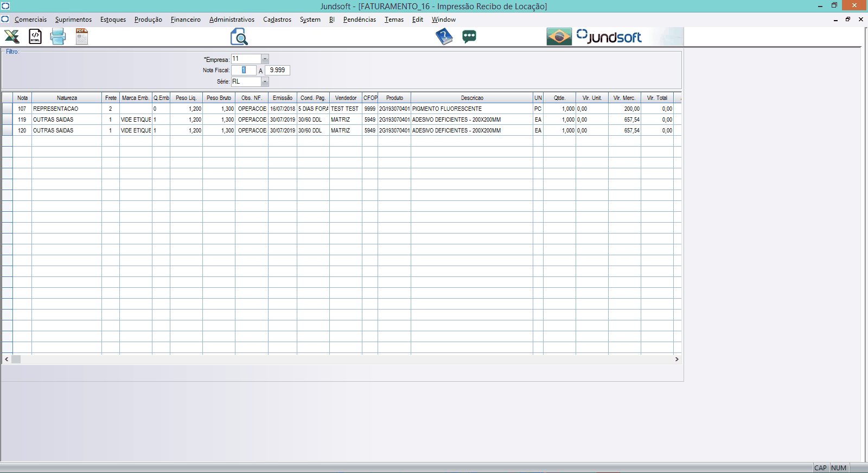Screen dimensions: 868x473
Task: Open the Administrativos menu
Action: (x=232, y=20)
